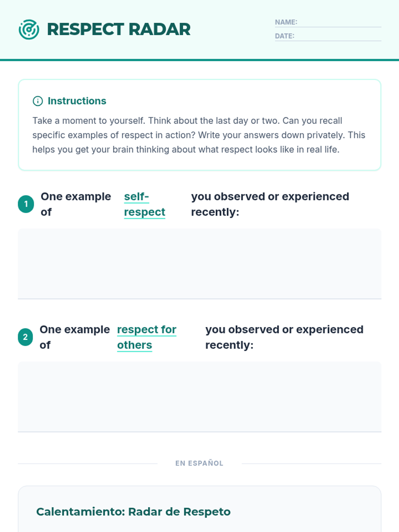Click the Instructions info icon

pos(38,101)
